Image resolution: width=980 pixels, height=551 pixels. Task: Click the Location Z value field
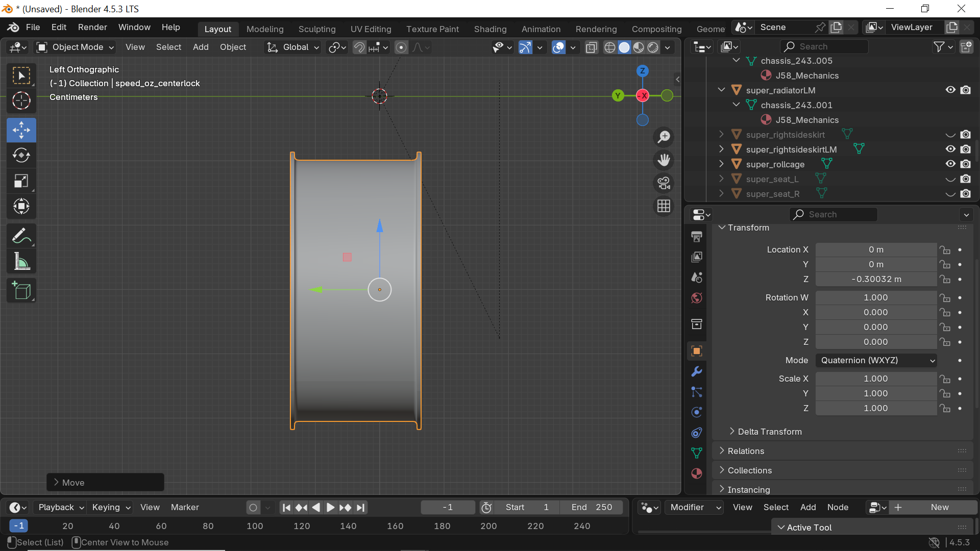pyautogui.click(x=876, y=279)
